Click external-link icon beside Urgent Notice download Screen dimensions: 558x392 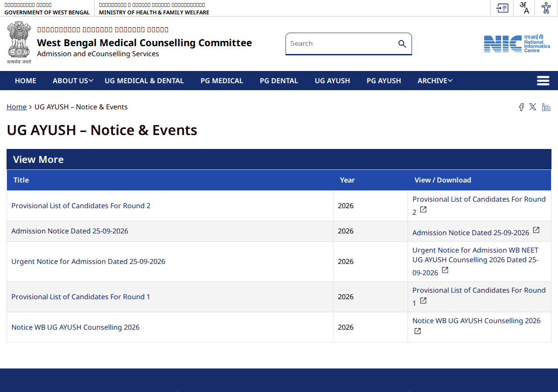pos(445,270)
